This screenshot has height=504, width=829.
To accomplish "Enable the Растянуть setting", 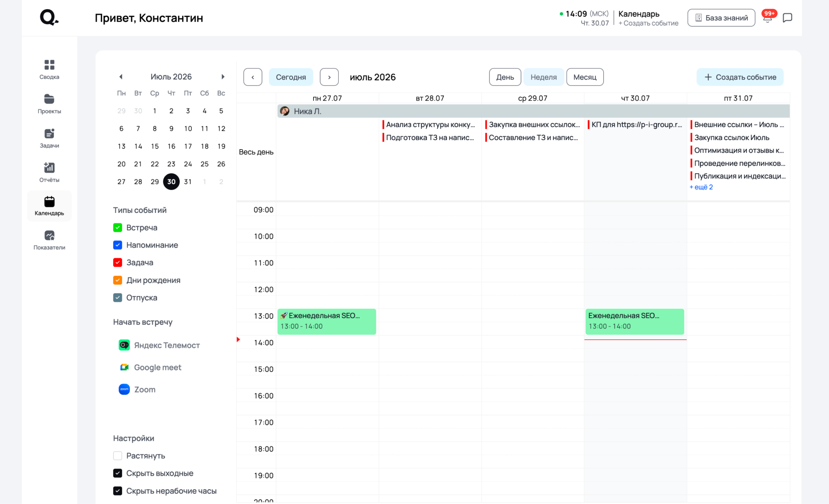I will 118,455.
